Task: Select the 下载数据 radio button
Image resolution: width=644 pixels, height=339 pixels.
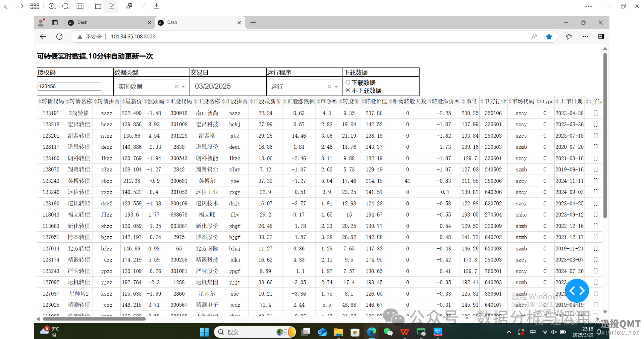Action: (x=348, y=82)
